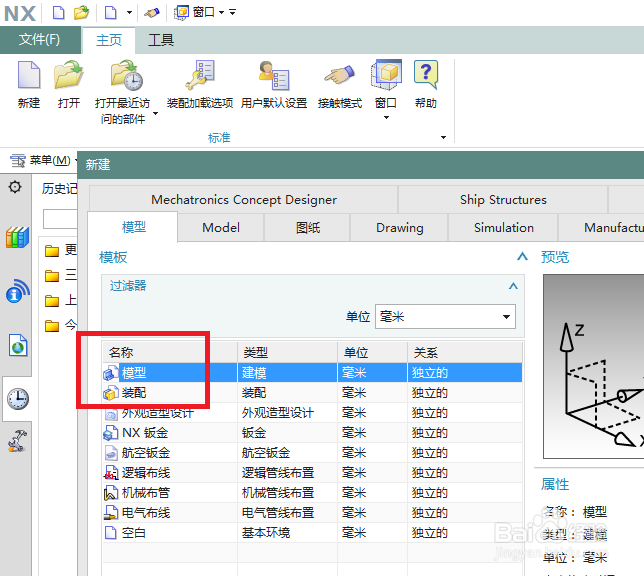Open the quick access toolbar customize arrow

click(233, 12)
